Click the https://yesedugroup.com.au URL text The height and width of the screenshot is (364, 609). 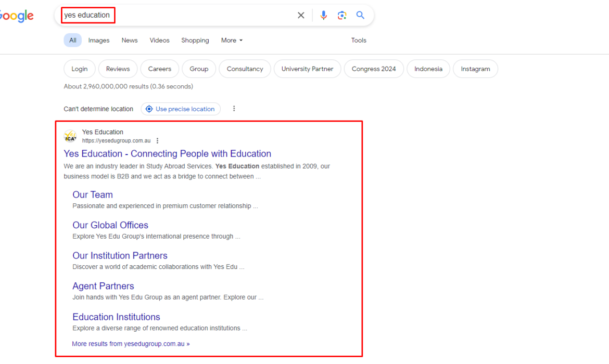[116, 140]
